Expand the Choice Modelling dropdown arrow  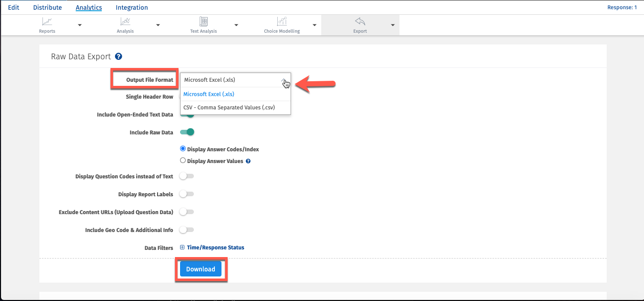[x=314, y=25]
